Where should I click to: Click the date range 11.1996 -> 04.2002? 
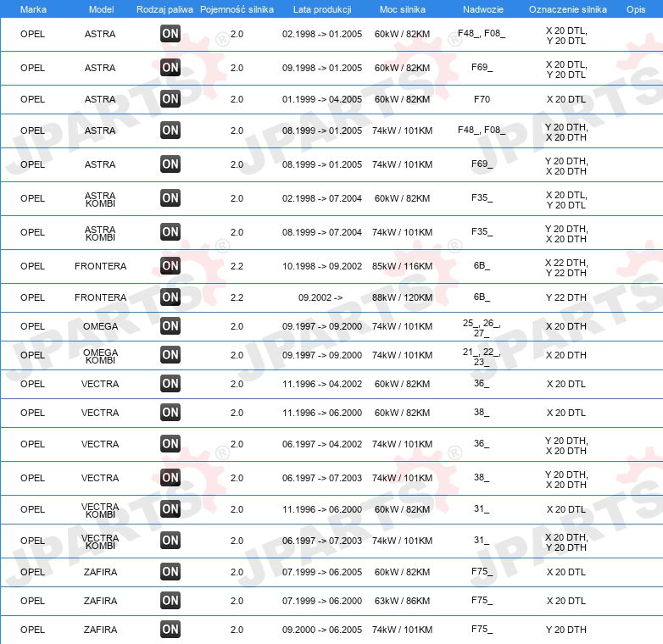pos(322,384)
